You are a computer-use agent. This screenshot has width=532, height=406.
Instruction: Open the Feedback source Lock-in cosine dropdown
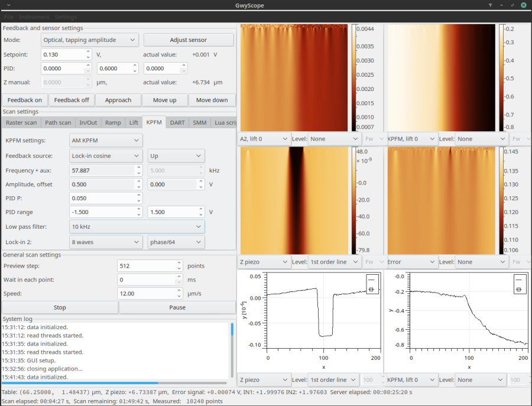tap(106, 156)
